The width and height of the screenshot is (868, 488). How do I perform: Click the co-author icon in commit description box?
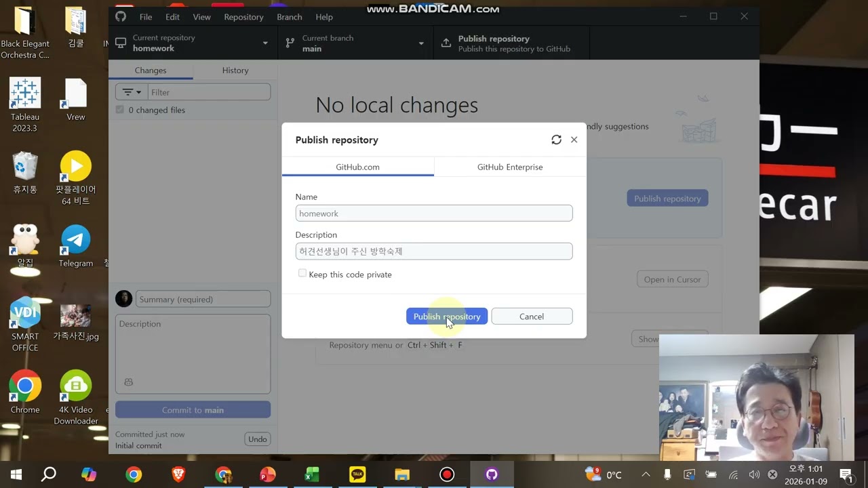129,382
